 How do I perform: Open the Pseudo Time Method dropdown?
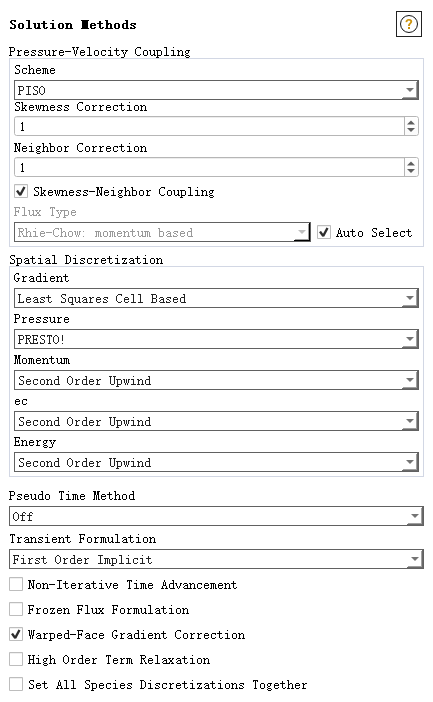[216, 516]
